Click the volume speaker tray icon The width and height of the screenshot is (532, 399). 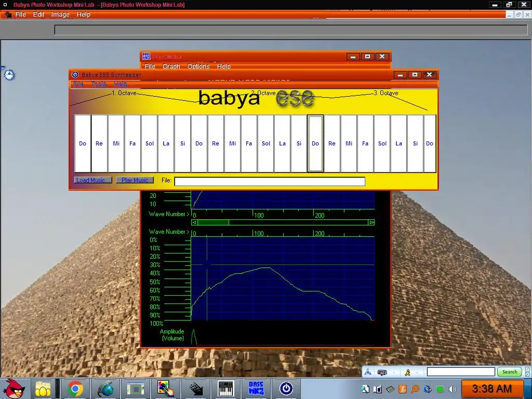click(x=453, y=389)
